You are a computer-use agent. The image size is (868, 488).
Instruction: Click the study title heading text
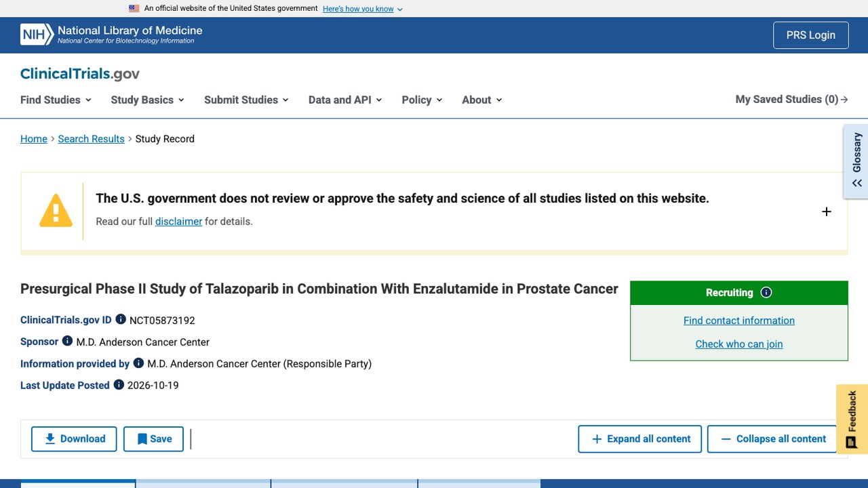(x=319, y=289)
